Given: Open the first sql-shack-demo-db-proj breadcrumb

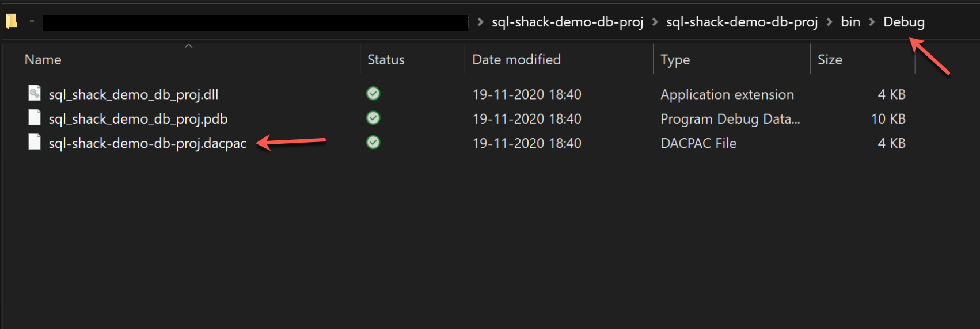Looking at the screenshot, I should (x=567, y=22).
